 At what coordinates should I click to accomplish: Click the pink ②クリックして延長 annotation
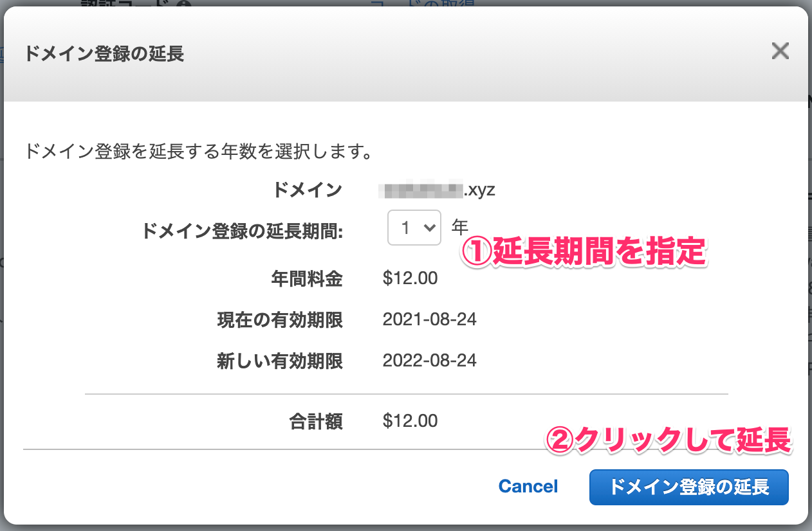(x=668, y=442)
